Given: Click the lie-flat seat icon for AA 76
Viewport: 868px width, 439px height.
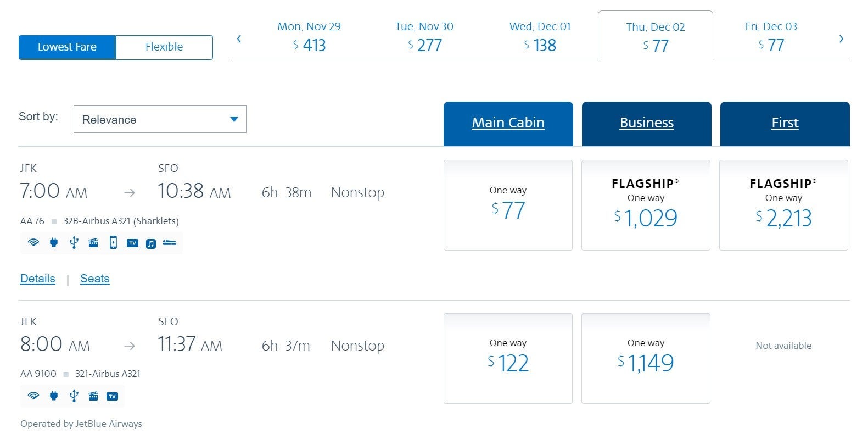Looking at the screenshot, I should (x=170, y=243).
